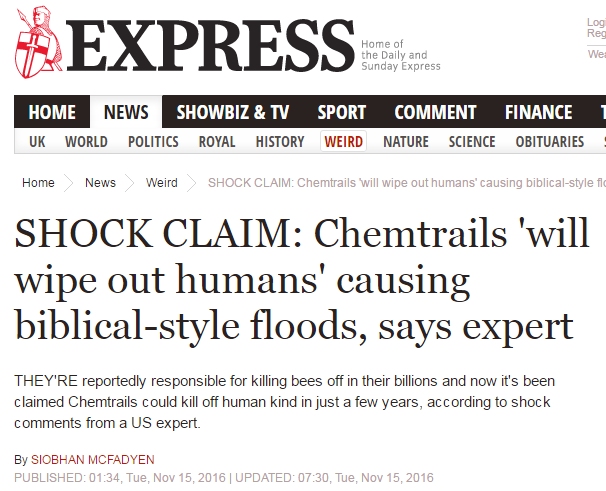Image resolution: width=606 pixels, height=491 pixels.
Task: Open the HOME main navigation tab
Action: [x=52, y=112]
